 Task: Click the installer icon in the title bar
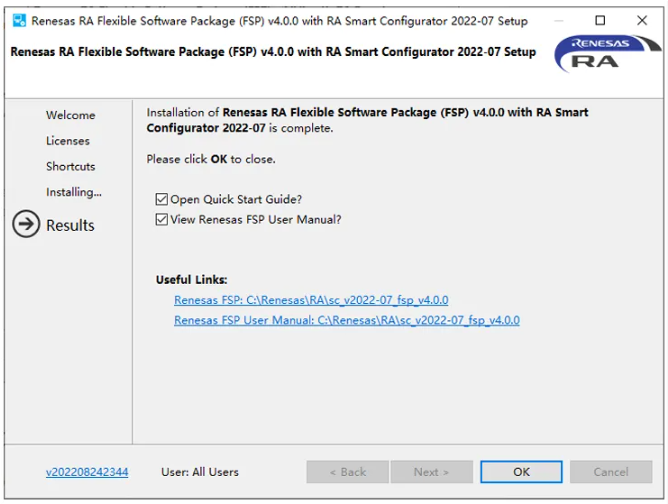[19, 20]
